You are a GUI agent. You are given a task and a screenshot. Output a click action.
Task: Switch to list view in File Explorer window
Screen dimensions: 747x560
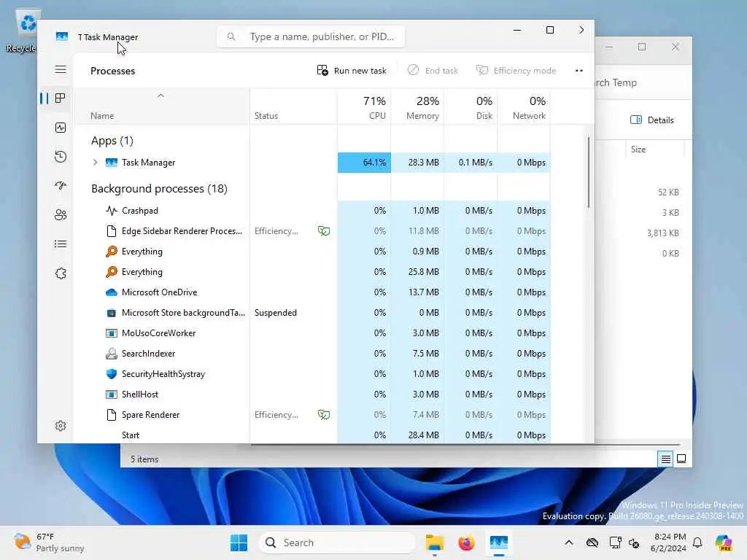point(665,459)
